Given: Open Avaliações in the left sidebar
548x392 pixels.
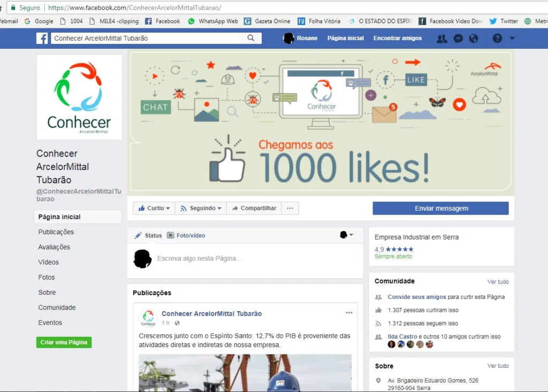Looking at the screenshot, I should tap(54, 247).
